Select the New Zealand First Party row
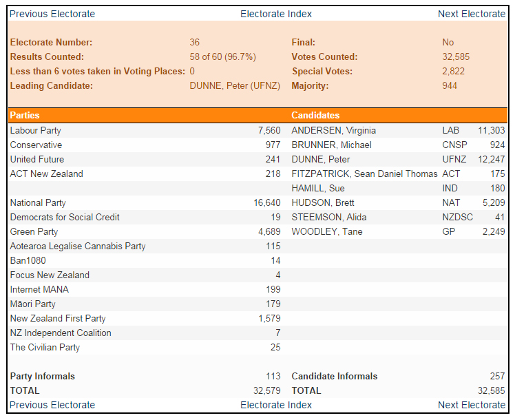The width and height of the screenshot is (515, 420). click(58, 318)
